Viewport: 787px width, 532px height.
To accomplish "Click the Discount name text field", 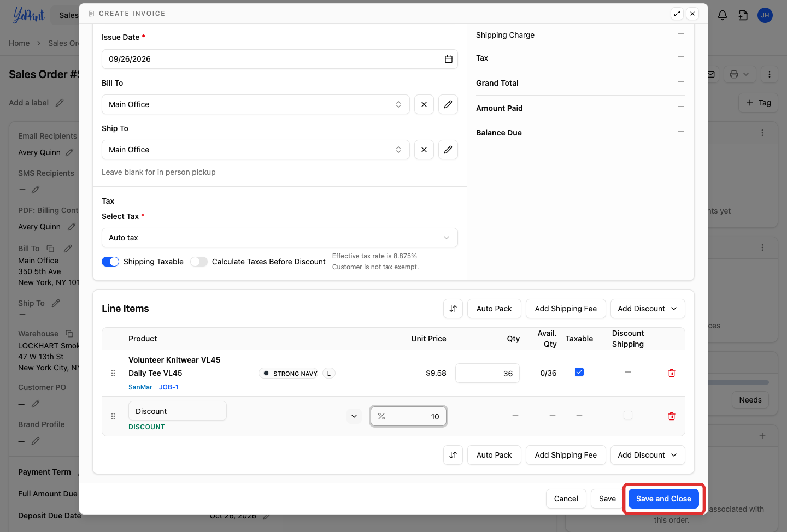I will [x=178, y=411].
